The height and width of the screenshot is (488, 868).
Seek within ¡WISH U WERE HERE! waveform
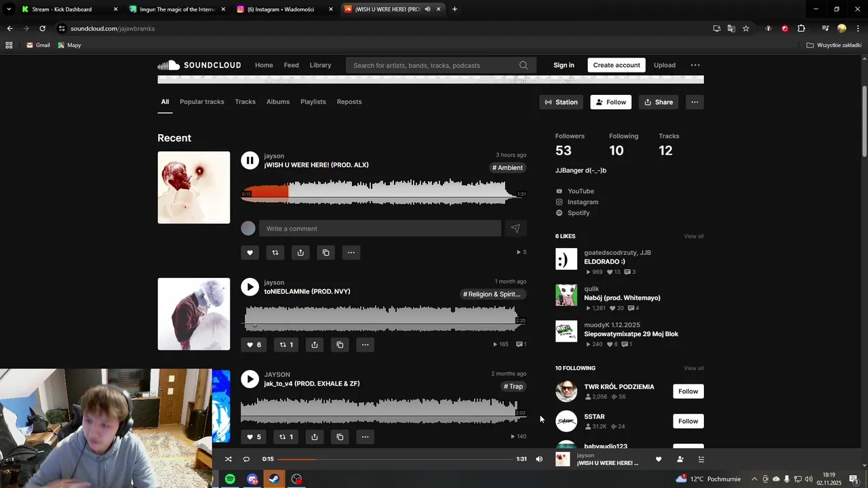tap(384, 193)
